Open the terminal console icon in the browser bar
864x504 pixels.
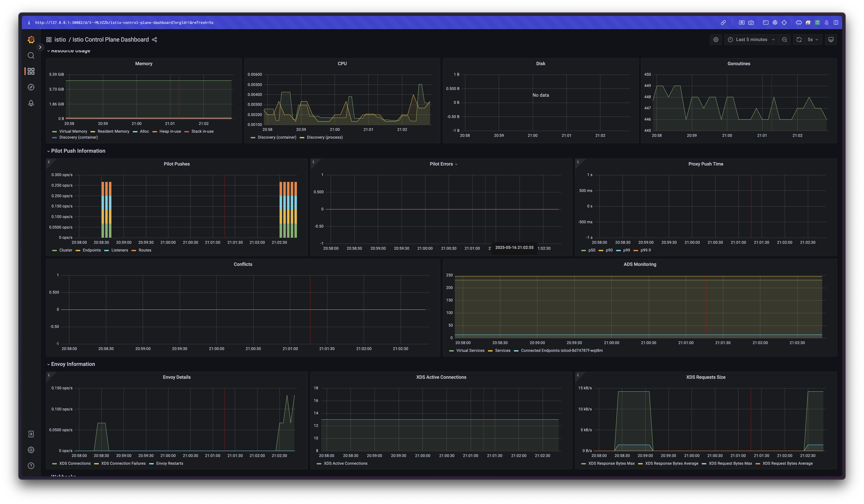[x=766, y=23]
